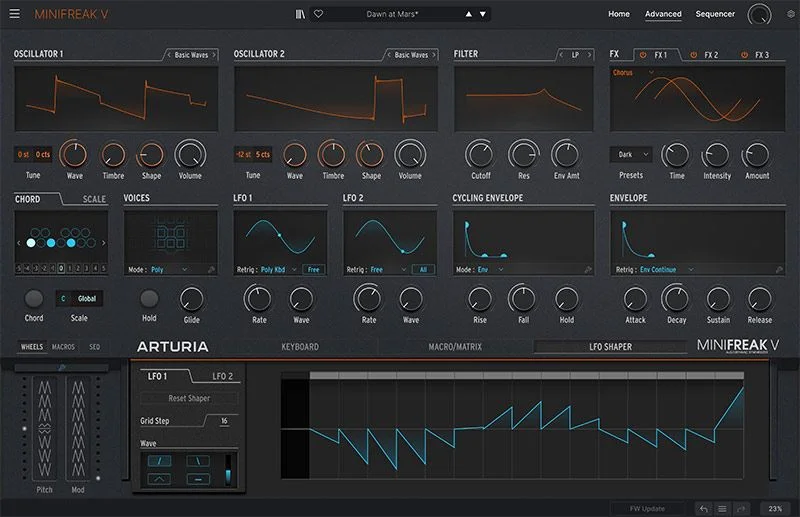Select previous Oscillator 1 type arrow
The height and width of the screenshot is (517, 800).
tap(169, 55)
